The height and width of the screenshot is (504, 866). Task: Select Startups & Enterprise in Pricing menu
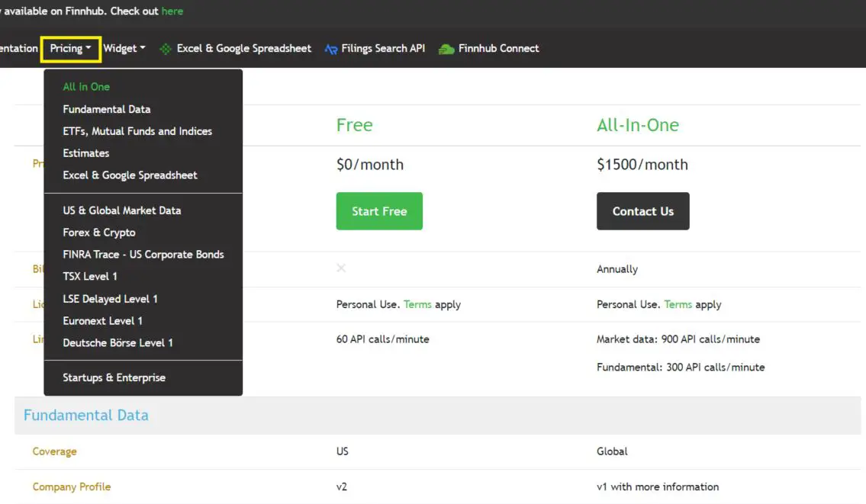(114, 378)
